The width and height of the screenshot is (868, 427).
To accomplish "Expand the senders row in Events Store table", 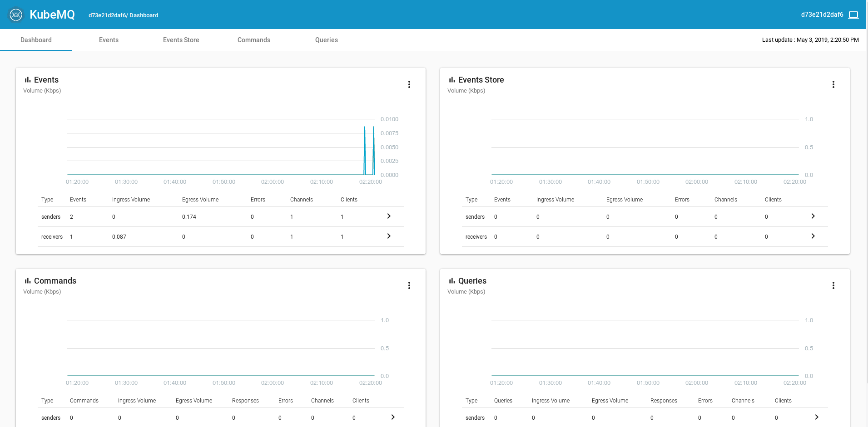I will [x=813, y=216].
